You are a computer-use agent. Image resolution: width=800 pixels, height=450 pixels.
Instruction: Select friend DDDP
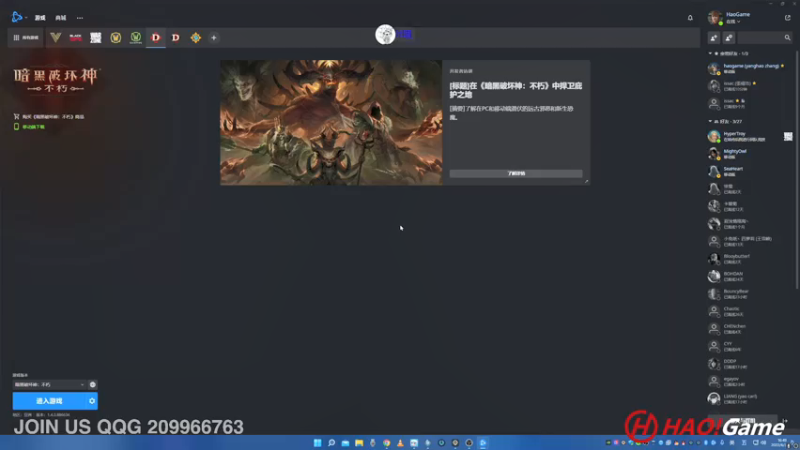(750, 364)
